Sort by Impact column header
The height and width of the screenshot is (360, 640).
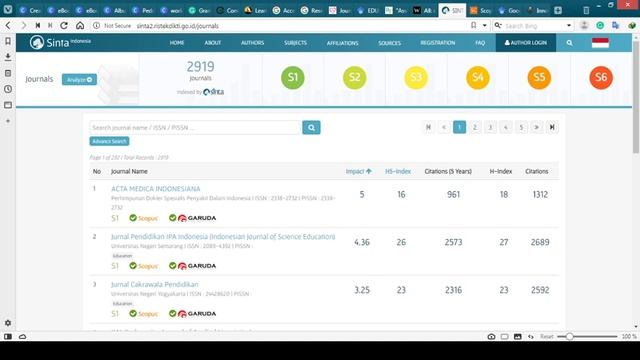pyautogui.click(x=358, y=171)
